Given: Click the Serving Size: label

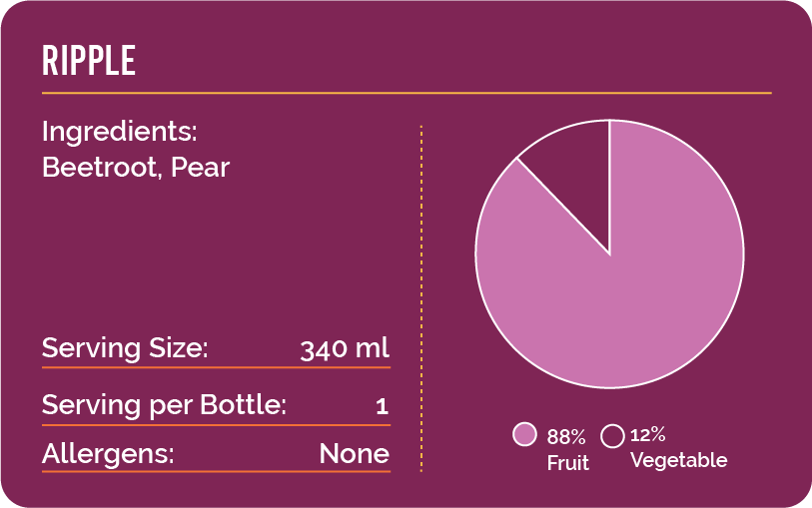Looking at the screenshot, I should click(125, 348).
